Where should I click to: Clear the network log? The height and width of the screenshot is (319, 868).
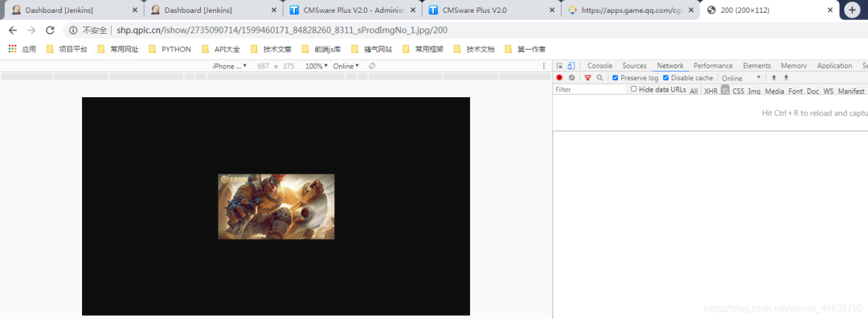click(x=572, y=78)
